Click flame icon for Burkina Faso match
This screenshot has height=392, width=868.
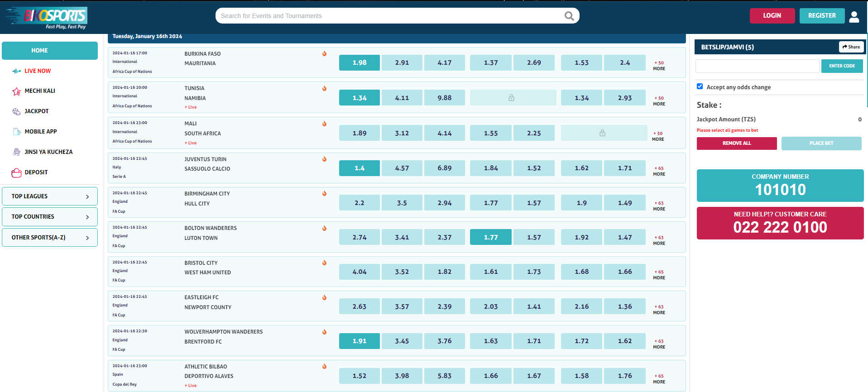[324, 53]
